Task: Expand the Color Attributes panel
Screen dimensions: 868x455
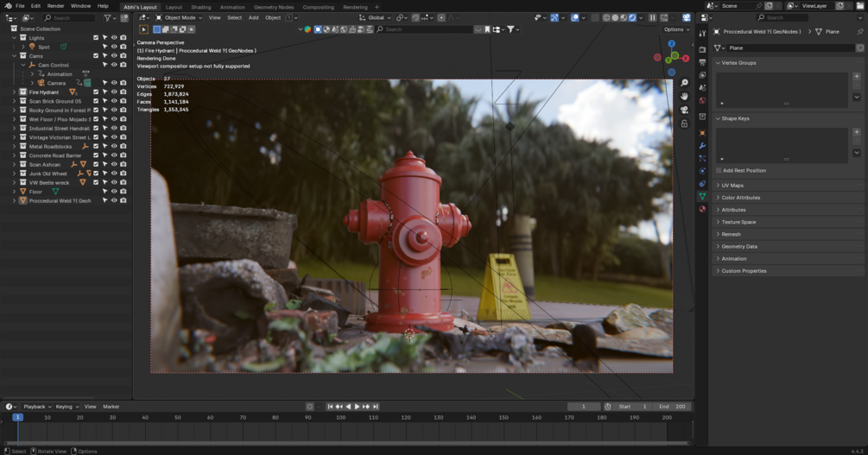Action: (x=741, y=198)
